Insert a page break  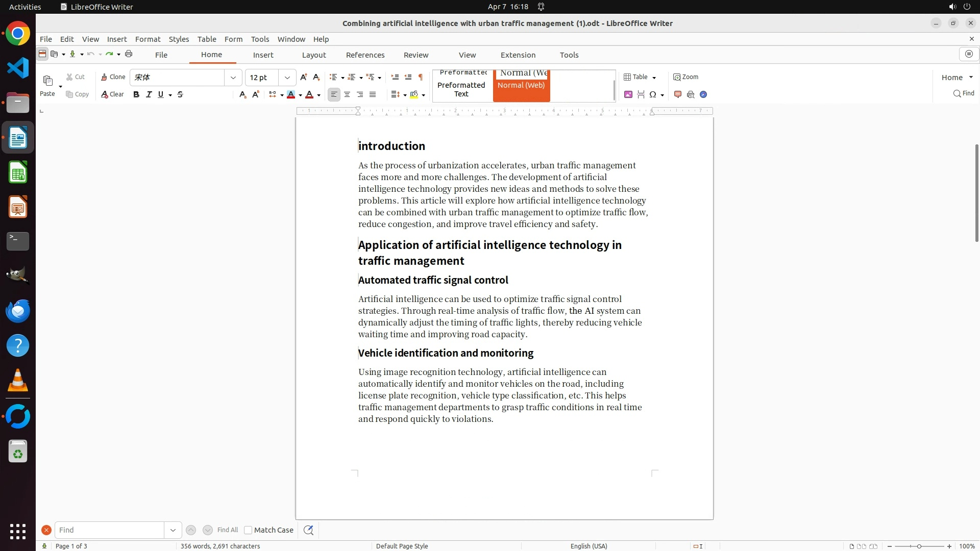(x=641, y=94)
